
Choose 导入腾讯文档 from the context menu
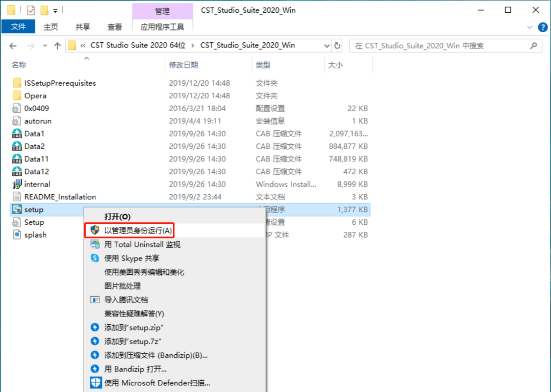coord(174,300)
